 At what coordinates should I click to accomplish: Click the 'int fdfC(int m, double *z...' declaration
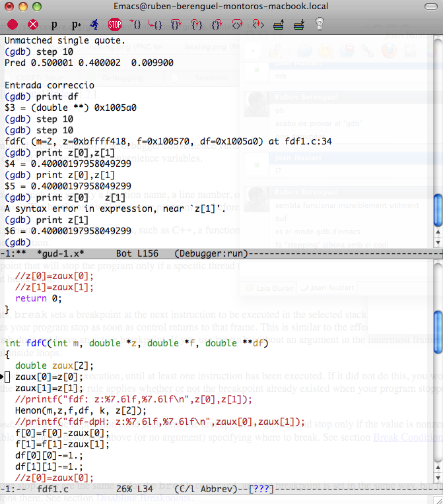tap(137, 343)
